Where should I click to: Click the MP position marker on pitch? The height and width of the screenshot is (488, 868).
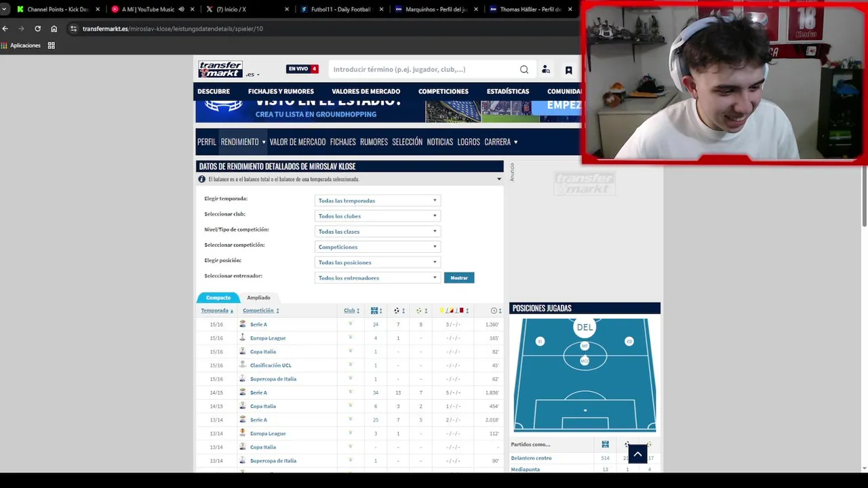coord(585,346)
